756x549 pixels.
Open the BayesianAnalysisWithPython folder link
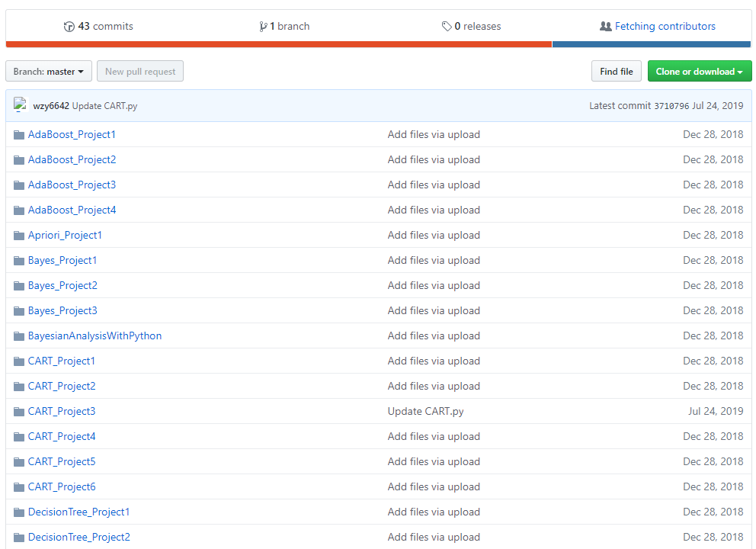[x=94, y=335]
